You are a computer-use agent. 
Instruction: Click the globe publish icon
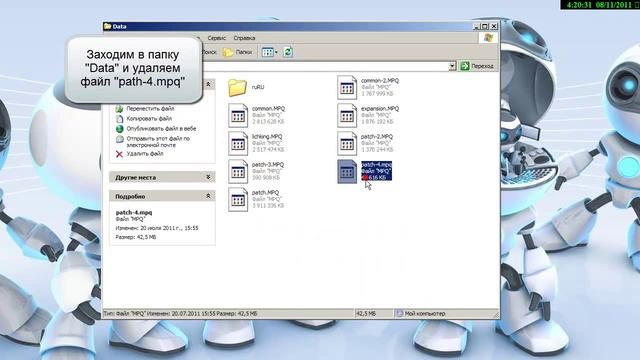click(119, 129)
